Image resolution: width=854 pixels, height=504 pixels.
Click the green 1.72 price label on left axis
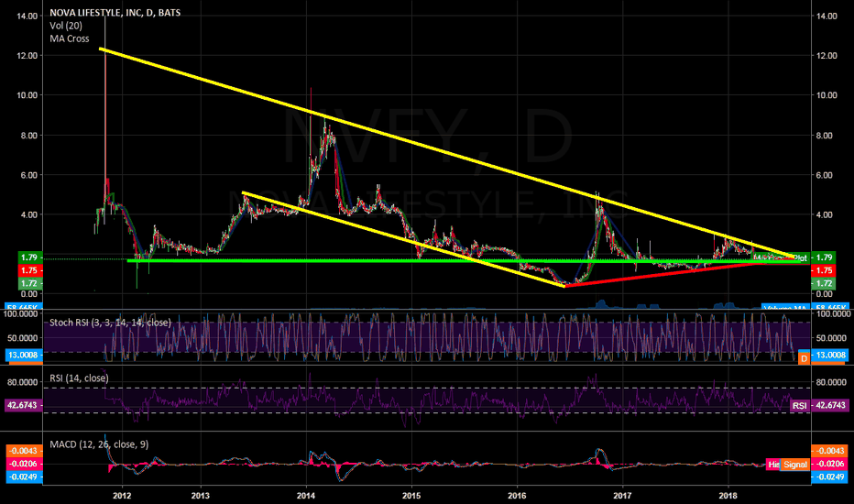pyautogui.click(x=28, y=283)
